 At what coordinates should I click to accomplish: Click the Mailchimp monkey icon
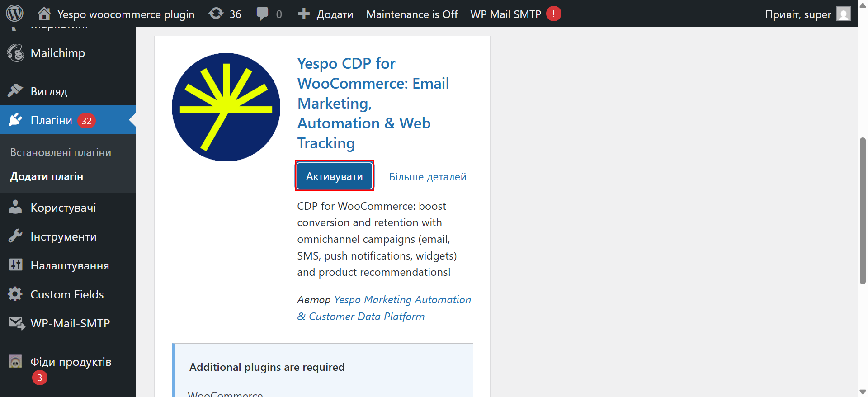tap(16, 53)
